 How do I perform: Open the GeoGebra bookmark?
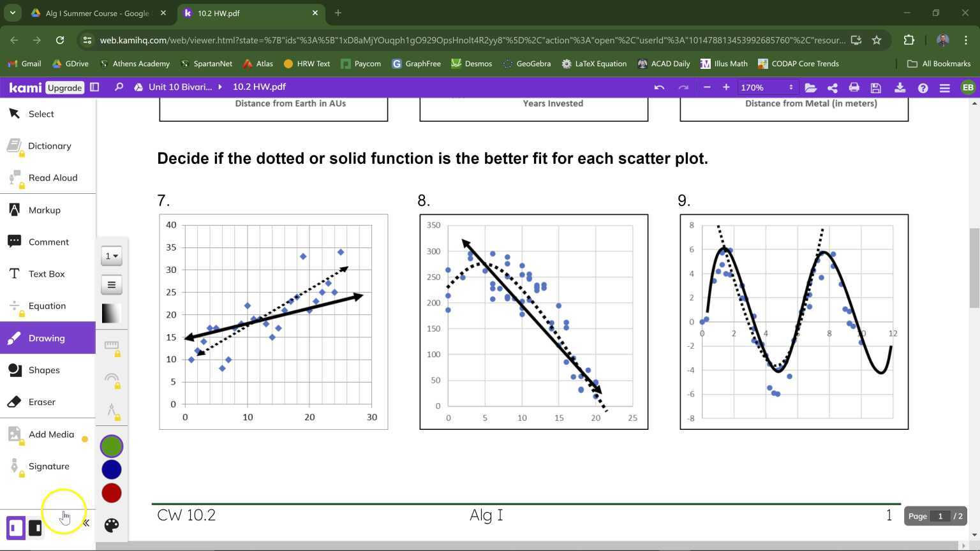point(526,64)
